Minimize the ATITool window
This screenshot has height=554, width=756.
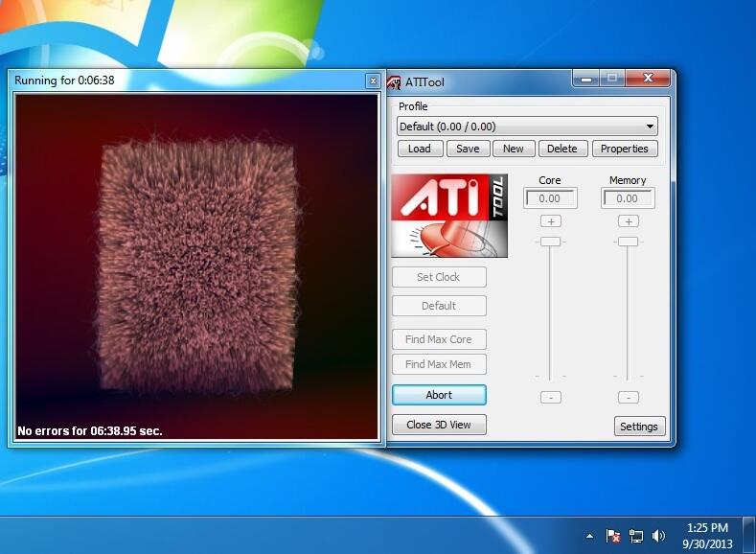(x=586, y=78)
